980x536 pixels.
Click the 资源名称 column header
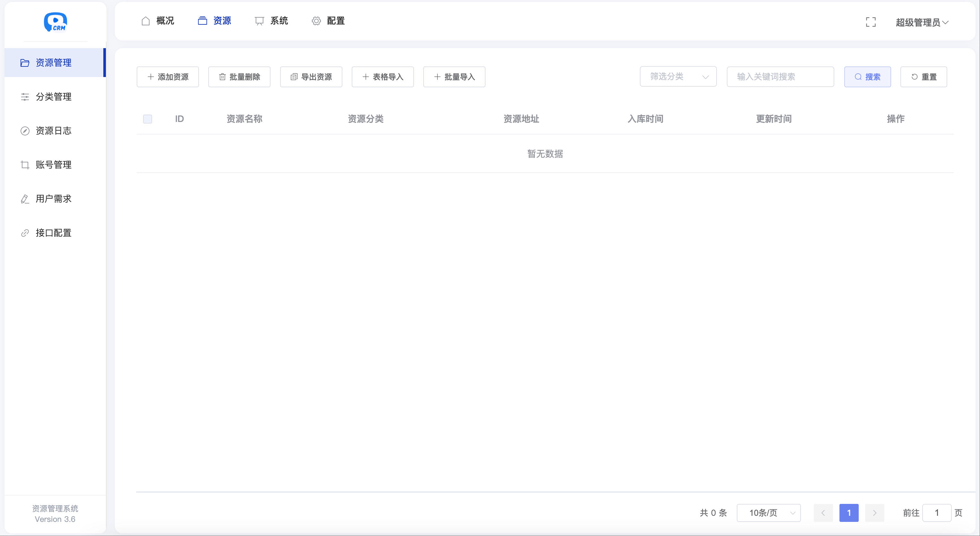click(244, 119)
